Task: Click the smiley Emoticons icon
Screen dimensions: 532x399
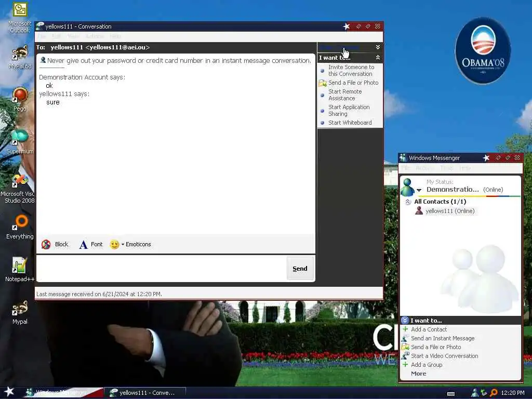Action: (115, 244)
